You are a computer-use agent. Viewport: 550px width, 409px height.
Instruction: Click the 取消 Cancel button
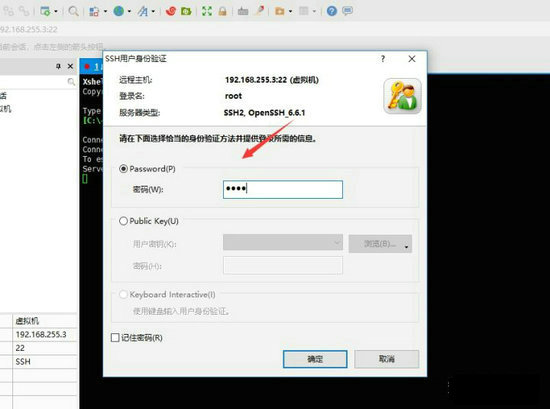click(387, 359)
